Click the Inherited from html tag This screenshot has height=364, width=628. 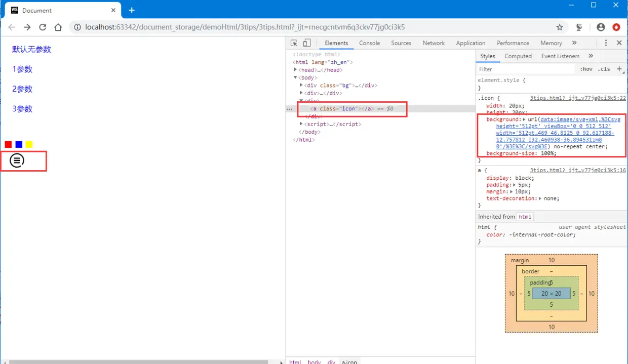coord(525,217)
